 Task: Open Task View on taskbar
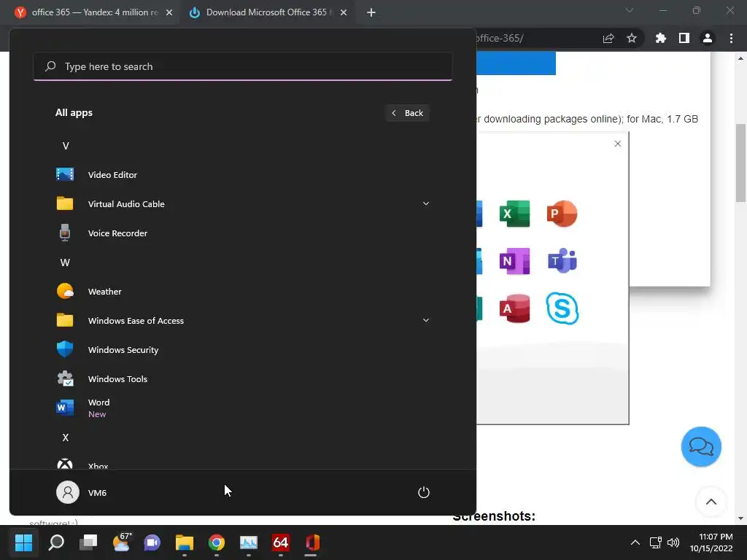coord(88,542)
